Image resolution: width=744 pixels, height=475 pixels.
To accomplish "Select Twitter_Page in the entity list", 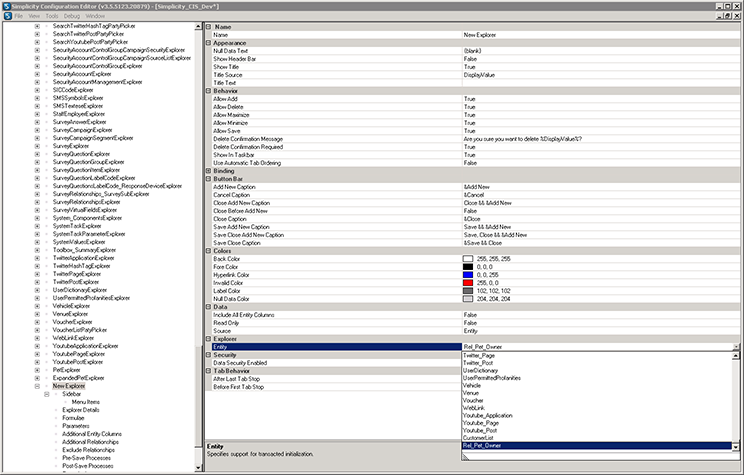I will (x=479, y=355).
